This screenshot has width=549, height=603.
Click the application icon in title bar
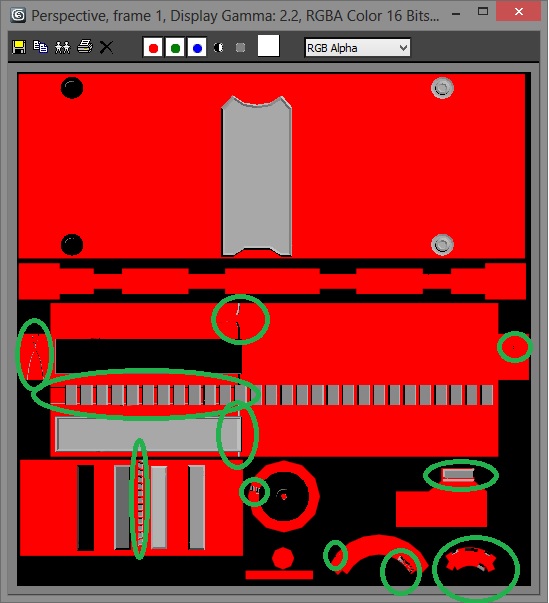tap(18, 15)
